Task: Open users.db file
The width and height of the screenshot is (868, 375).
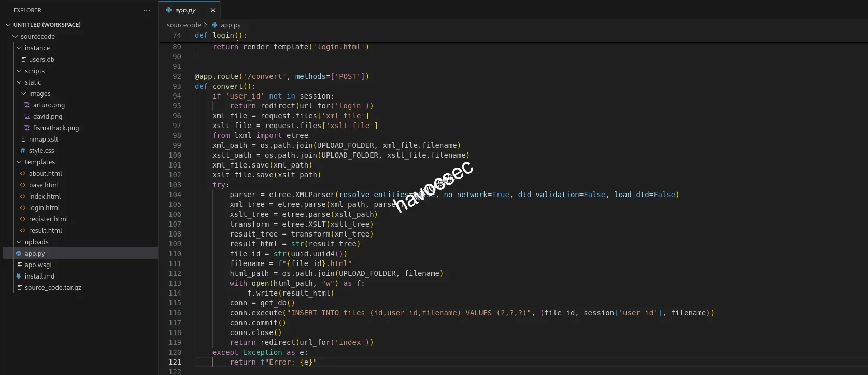Action: (x=41, y=60)
